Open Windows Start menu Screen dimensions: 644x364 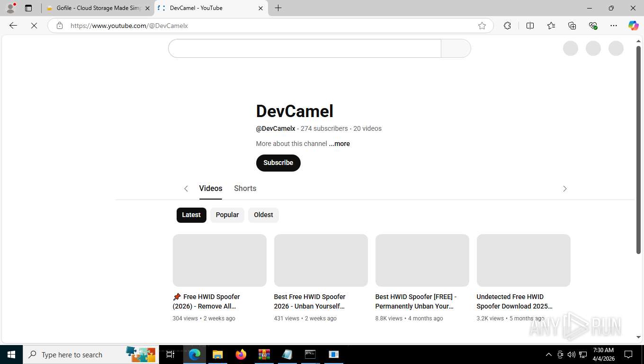click(x=11, y=355)
